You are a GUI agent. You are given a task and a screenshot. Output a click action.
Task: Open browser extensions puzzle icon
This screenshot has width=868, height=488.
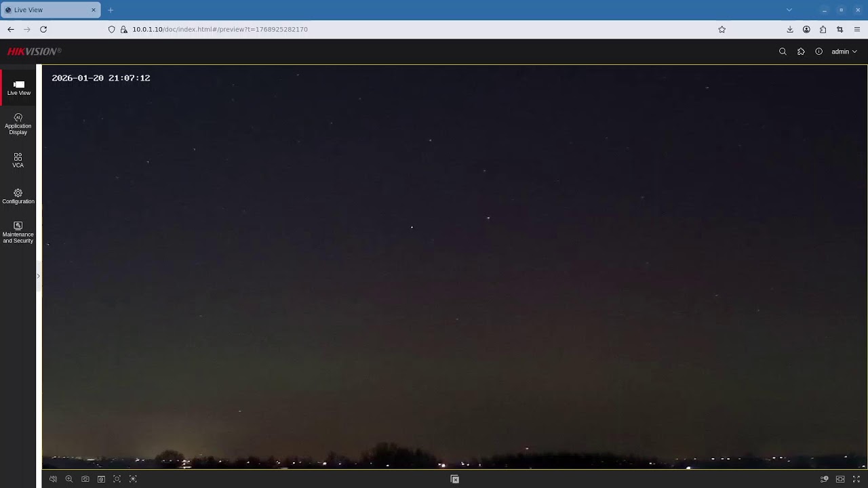(x=823, y=29)
